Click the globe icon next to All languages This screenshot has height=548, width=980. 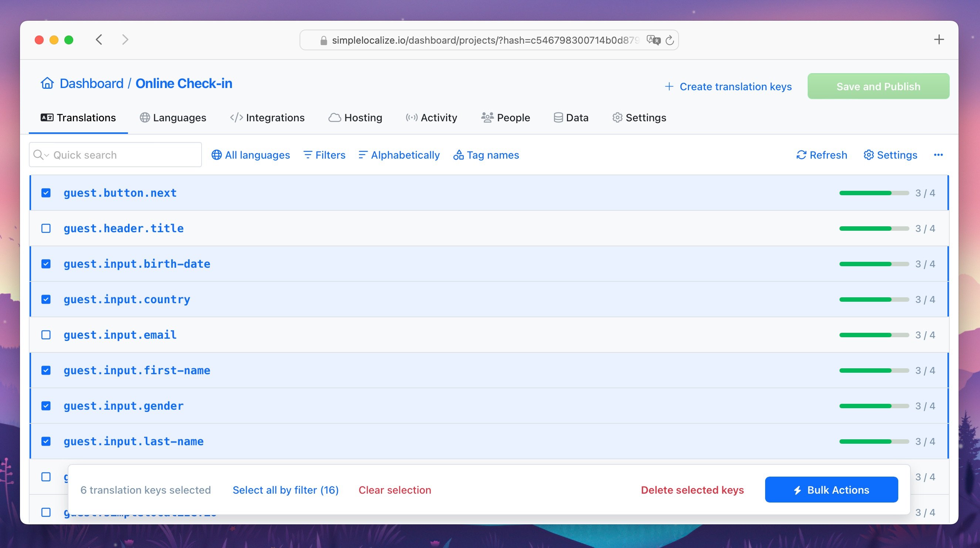point(216,155)
